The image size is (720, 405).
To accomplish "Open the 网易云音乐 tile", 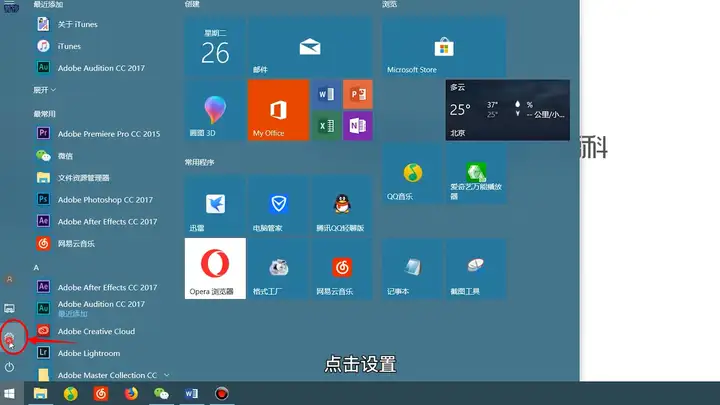I will coord(342,269).
